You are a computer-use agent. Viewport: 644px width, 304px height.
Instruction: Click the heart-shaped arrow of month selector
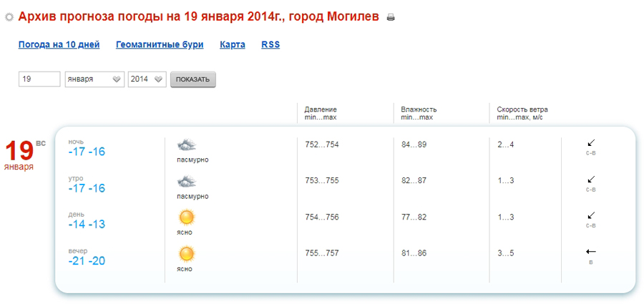point(117,79)
